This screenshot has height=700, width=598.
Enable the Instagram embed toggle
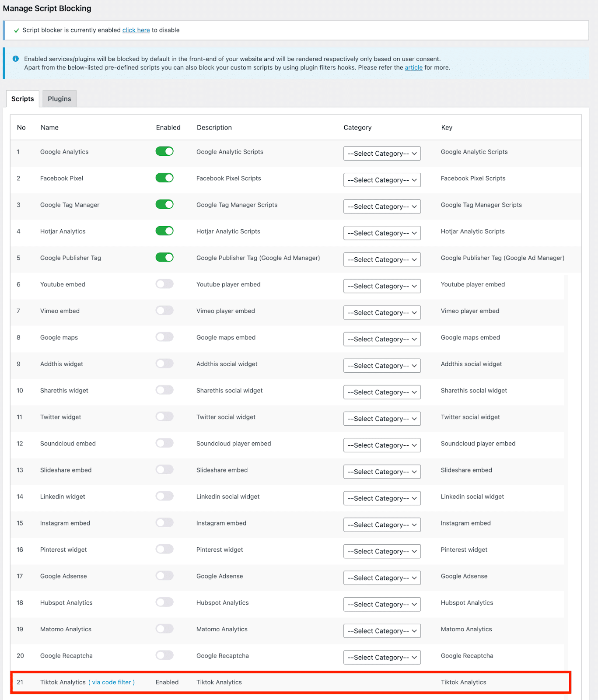click(164, 523)
